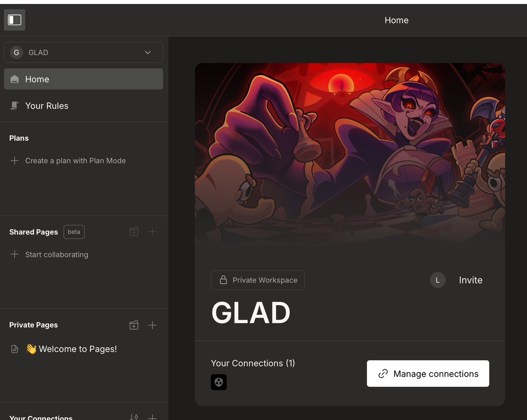Screen dimensions: 527x420
Task: Click the beta badge
Action: pyautogui.click(x=74, y=232)
